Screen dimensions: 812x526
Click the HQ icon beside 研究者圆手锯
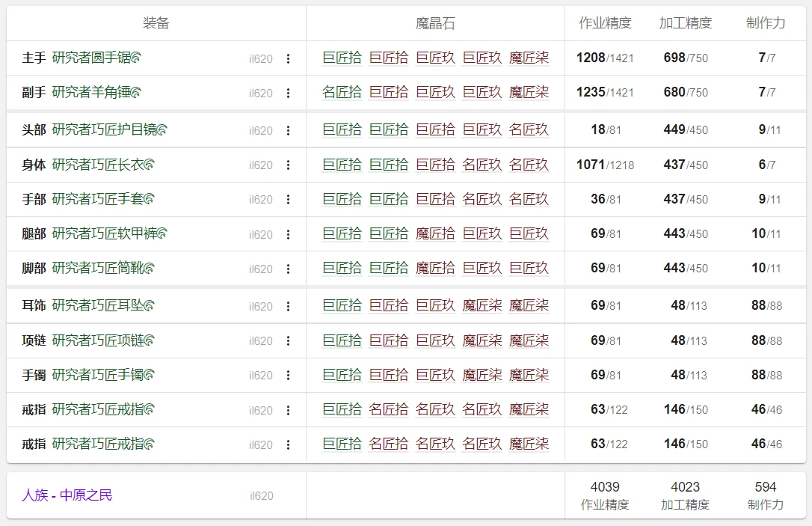point(136,58)
